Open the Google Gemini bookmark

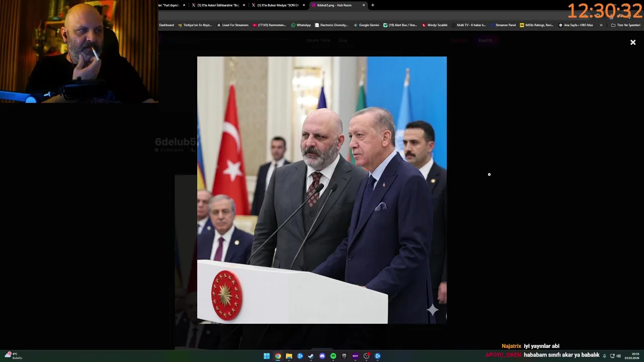click(x=366, y=25)
